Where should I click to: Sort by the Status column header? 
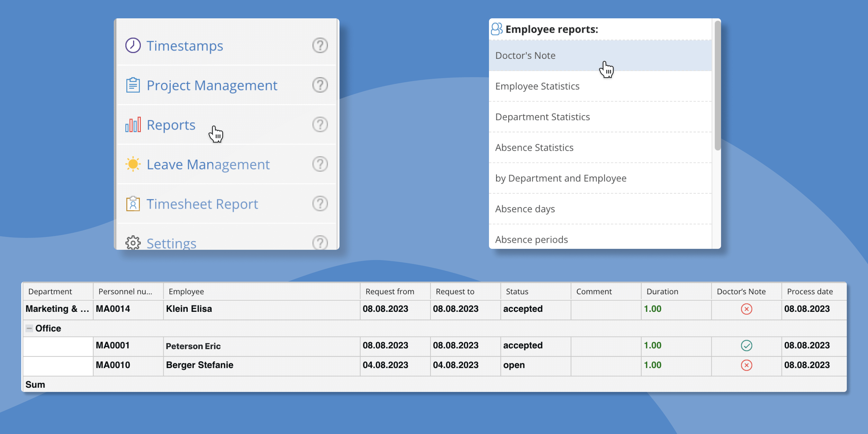point(536,292)
